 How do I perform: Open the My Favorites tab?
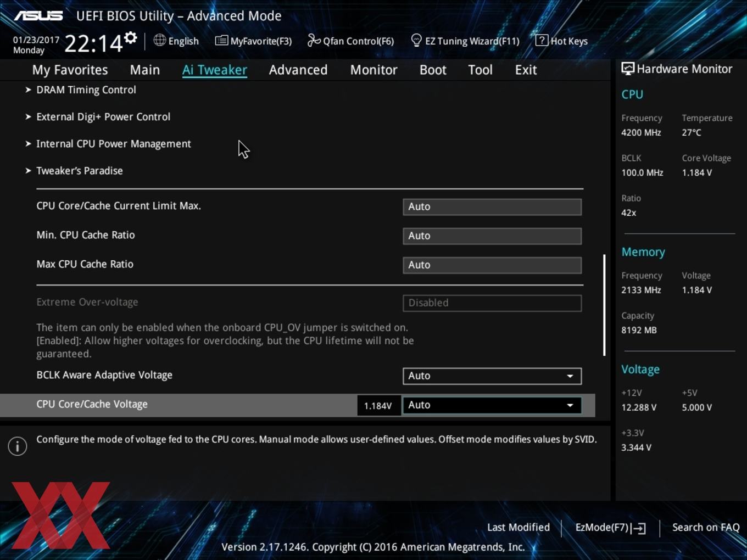[70, 70]
